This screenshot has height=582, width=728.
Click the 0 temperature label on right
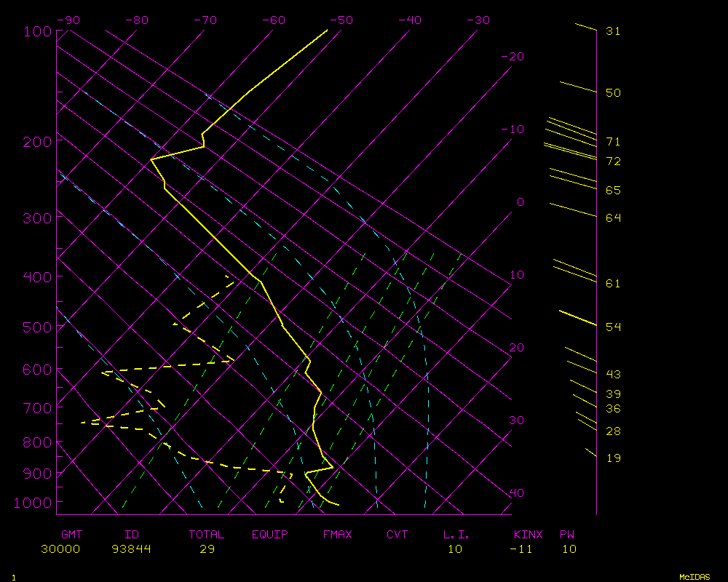pos(520,202)
